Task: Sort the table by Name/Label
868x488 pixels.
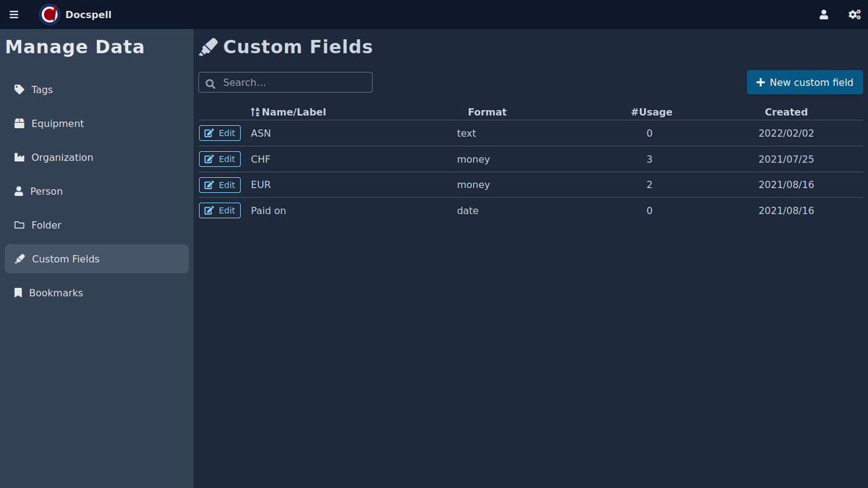Action: pos(288,112)
